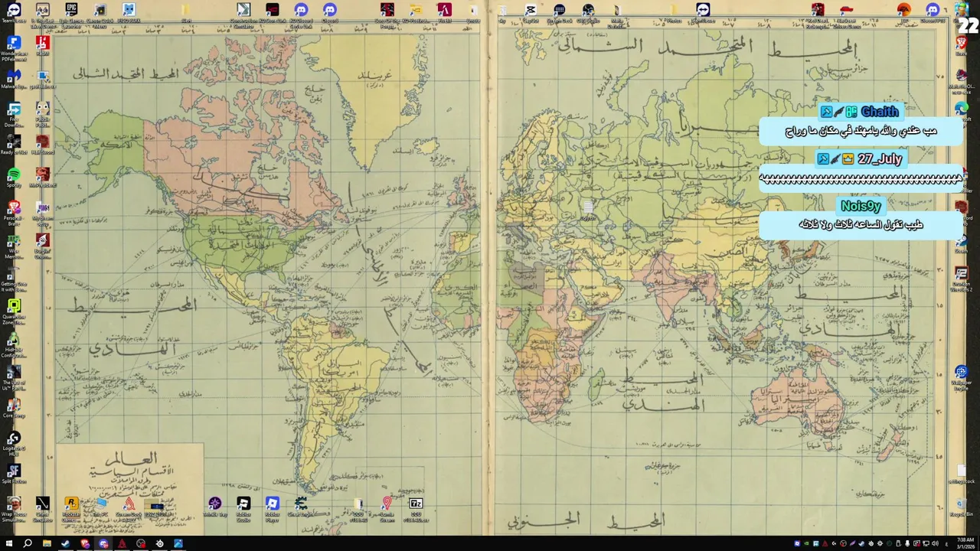Switch to Steam in the taskbar
The width and height of the screenshot is (980, 551).
pos(65,543)
